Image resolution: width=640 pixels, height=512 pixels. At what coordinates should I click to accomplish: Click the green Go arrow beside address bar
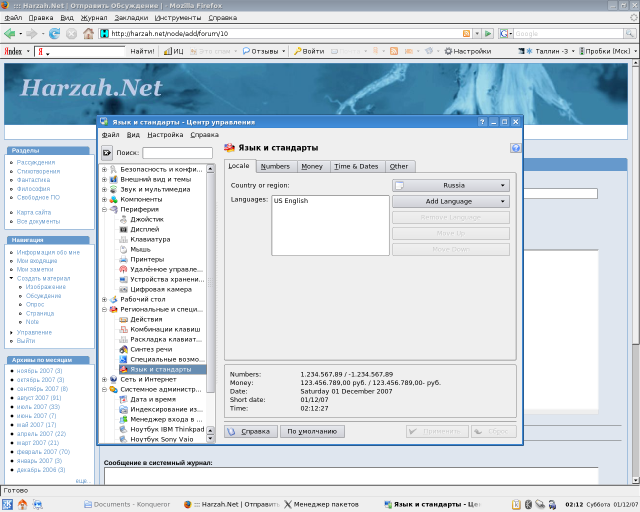(488, 34)
